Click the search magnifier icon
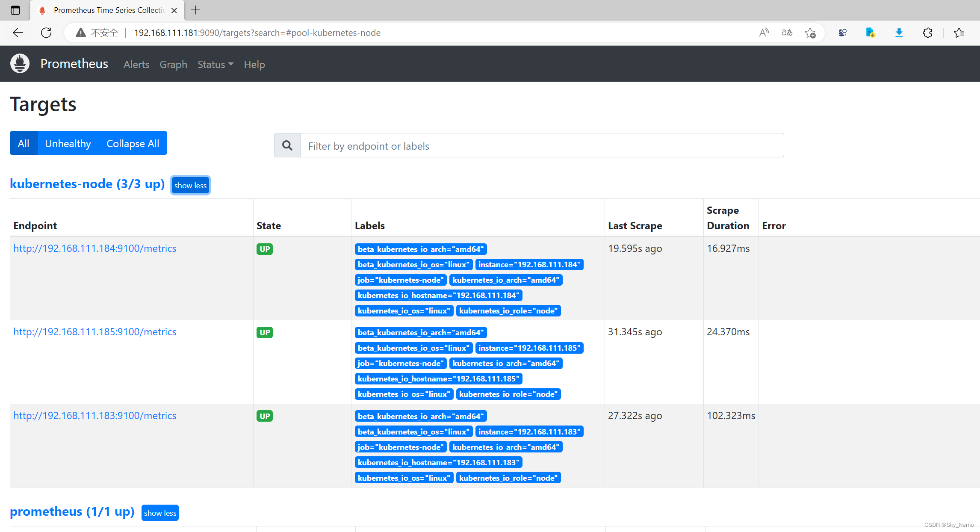This screenshot has height=532, width=980. pyautogui.click(x=287, y=145)
